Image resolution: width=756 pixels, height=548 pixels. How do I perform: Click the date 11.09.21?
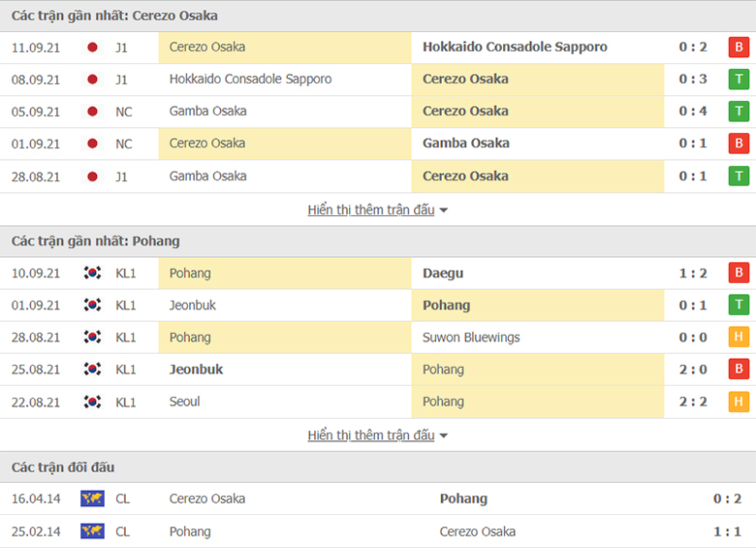tap(36, 48)
